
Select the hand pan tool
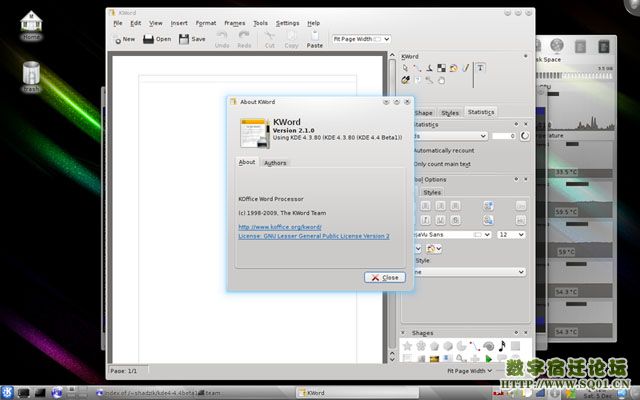tap(441, 80)
